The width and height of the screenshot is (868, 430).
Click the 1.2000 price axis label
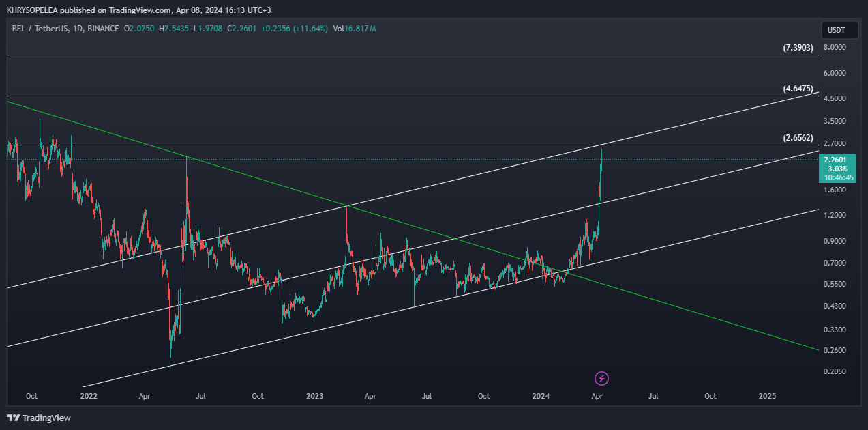[835, 216]
